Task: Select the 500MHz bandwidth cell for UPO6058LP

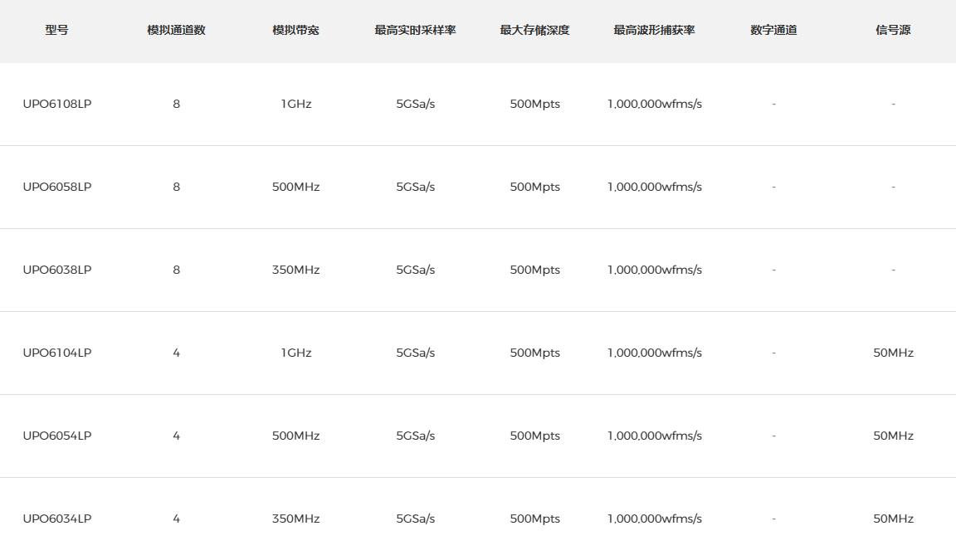Action: (x=295, y=187)
